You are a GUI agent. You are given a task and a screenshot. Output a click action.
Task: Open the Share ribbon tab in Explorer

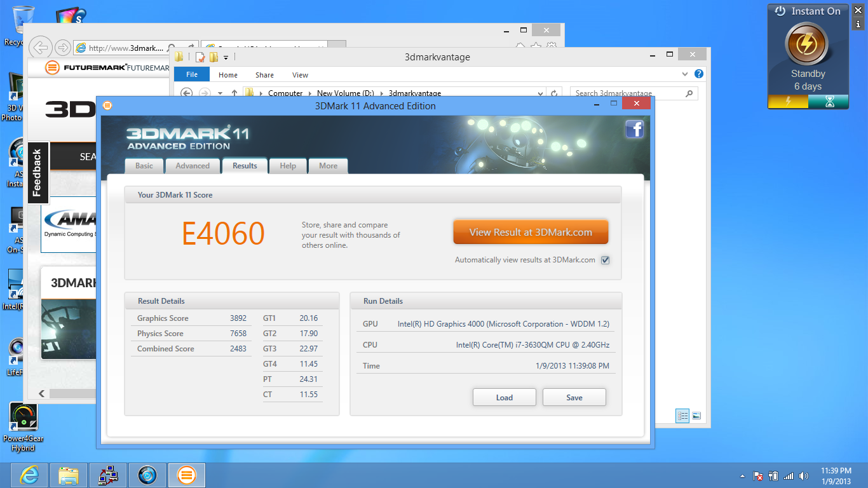(264, 75)
